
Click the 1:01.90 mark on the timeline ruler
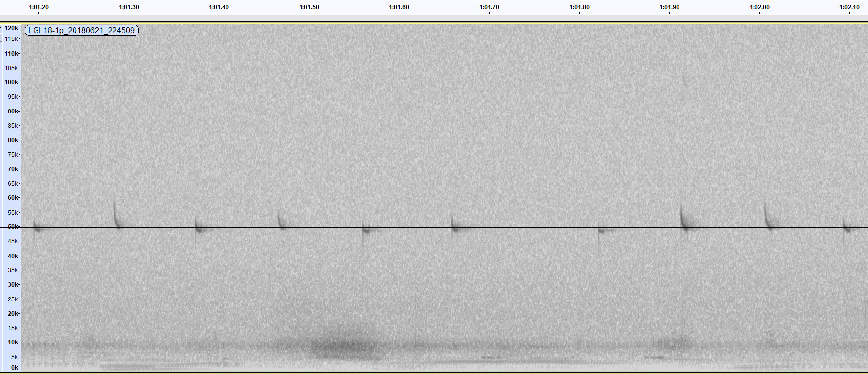(x=669, y=7)
